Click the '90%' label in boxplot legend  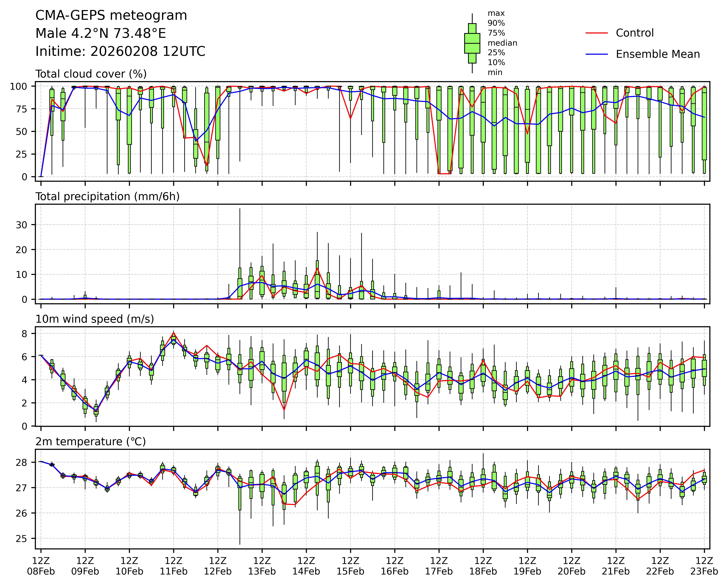pyautogui.click(x=496, y=23)
